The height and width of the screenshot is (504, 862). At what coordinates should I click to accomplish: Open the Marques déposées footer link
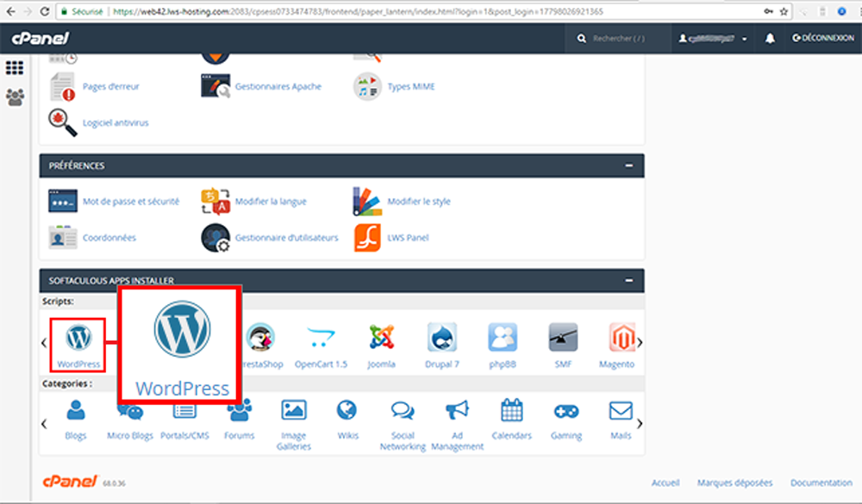tap(735, 482)
